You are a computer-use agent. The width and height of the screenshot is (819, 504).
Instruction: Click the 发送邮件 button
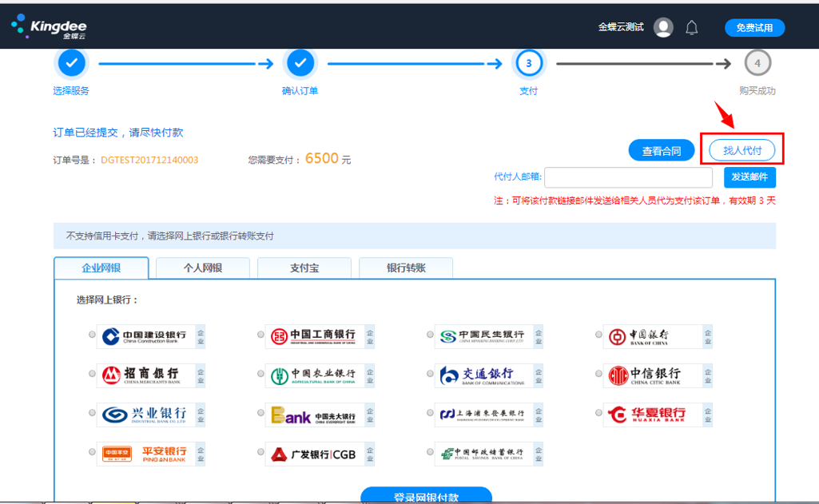[x=749, y=177]
